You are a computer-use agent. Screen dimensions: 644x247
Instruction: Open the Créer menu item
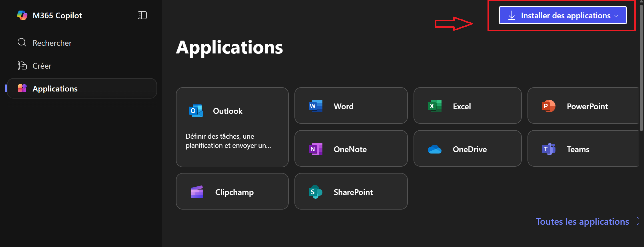82,65
